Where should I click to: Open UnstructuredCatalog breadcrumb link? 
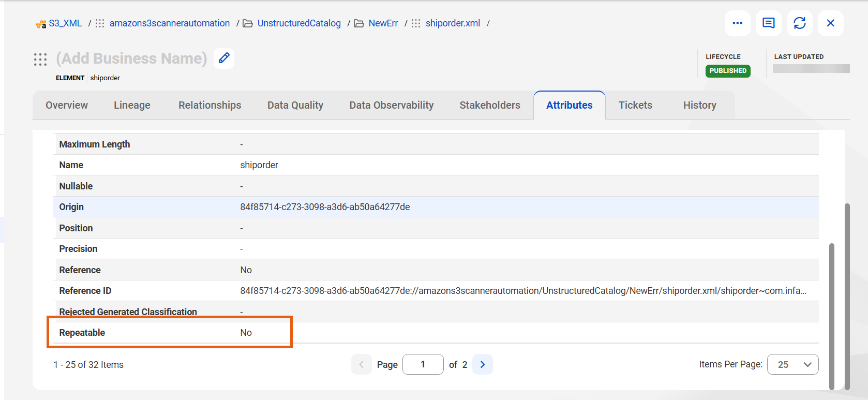pyautogui.click(x=299, y=23)
